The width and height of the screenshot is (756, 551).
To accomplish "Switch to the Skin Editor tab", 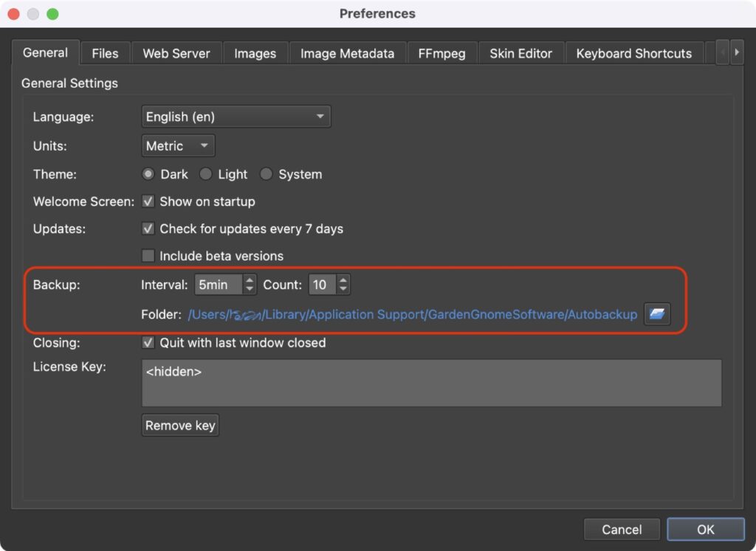I will point(521,52).
